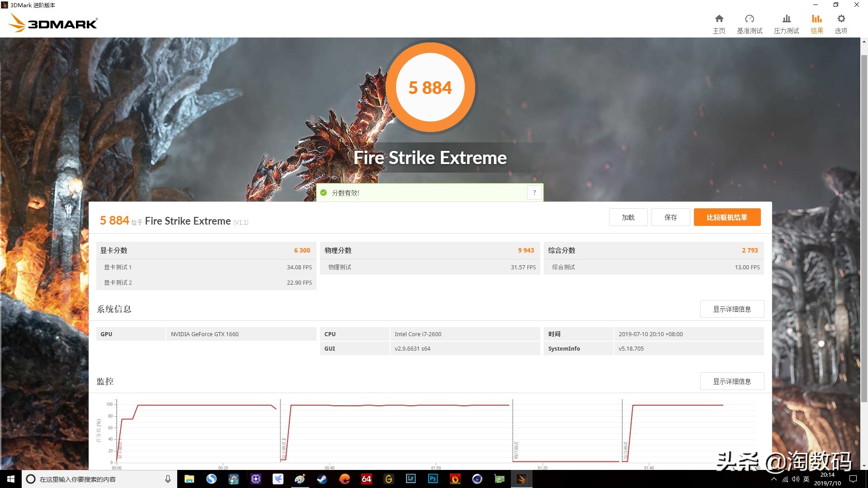868x488 pixels.
Task: Open Photoshop from the taskbar
Action: (433, 479)
